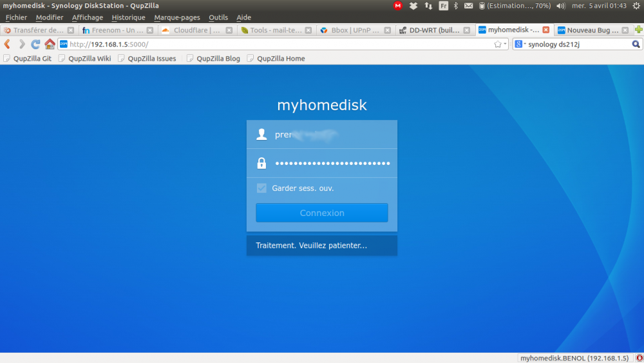Open the Aide menu
The width and height of the screenshot is (644, 363).
pyautogui.click(x=243, y=17)
